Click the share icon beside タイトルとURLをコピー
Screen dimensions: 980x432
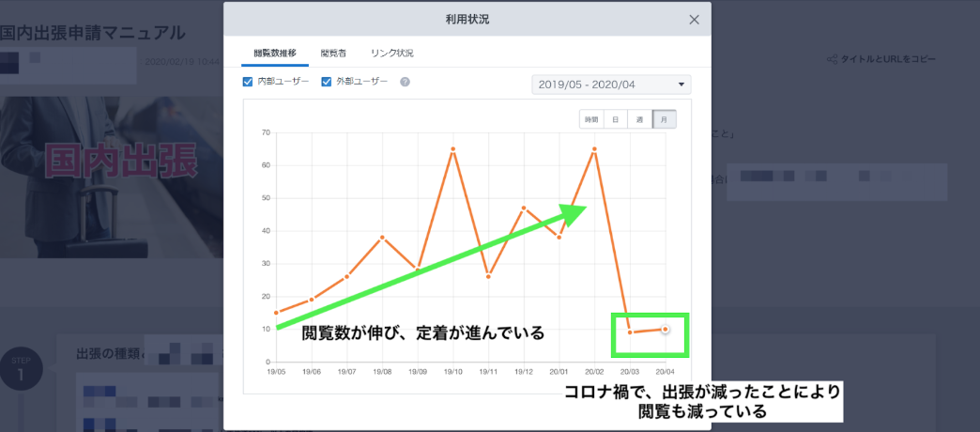click(832, 59)
